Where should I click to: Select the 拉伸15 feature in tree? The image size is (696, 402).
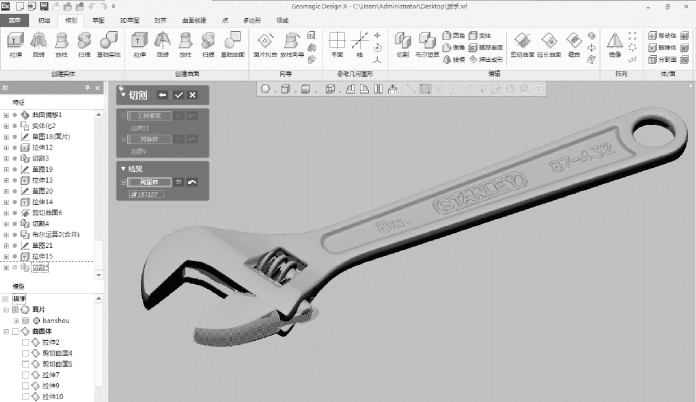point(42,256)
